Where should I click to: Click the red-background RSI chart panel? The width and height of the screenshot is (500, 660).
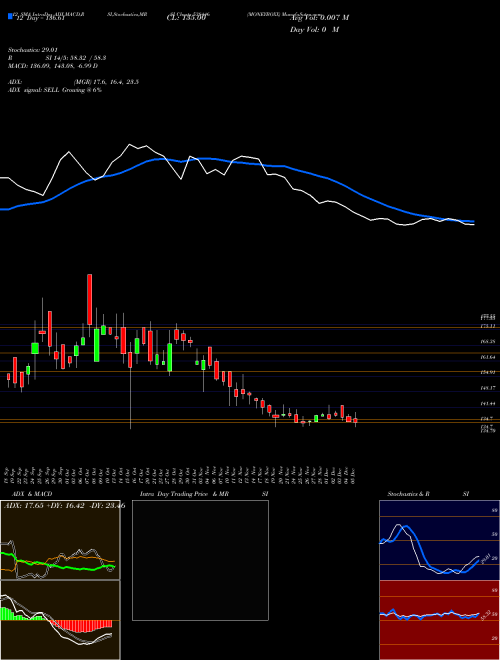[x=439, y=620]
